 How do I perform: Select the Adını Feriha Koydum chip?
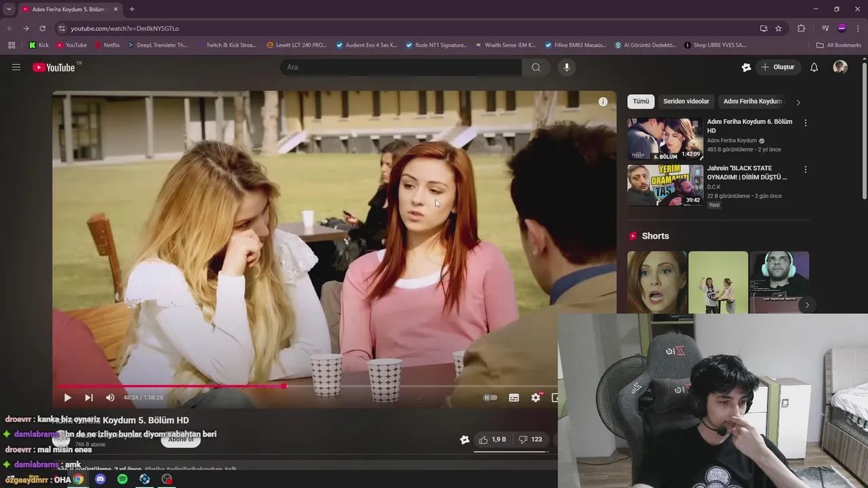(x=753, y=102)
